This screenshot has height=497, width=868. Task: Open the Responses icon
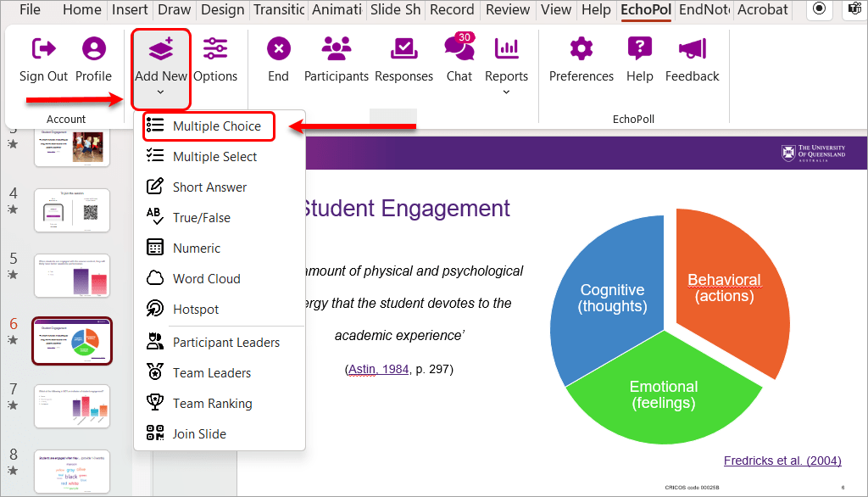tap(404, 48)
